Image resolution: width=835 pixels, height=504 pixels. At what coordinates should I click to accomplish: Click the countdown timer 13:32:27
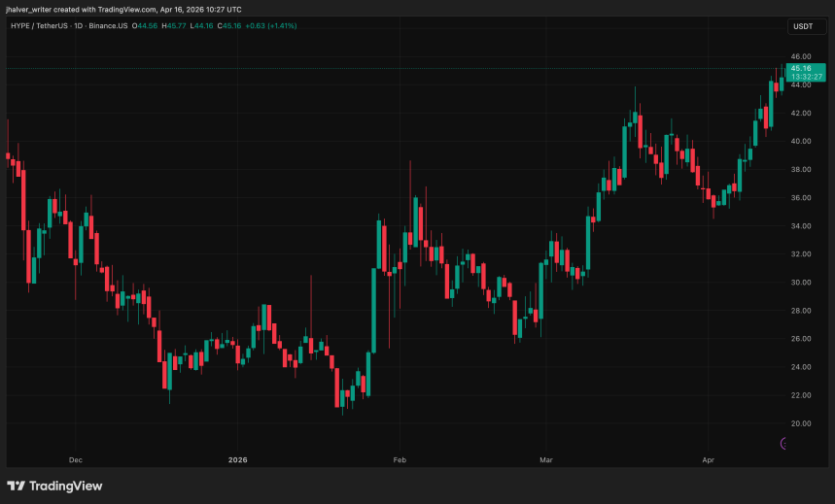(x=801, y=78)
